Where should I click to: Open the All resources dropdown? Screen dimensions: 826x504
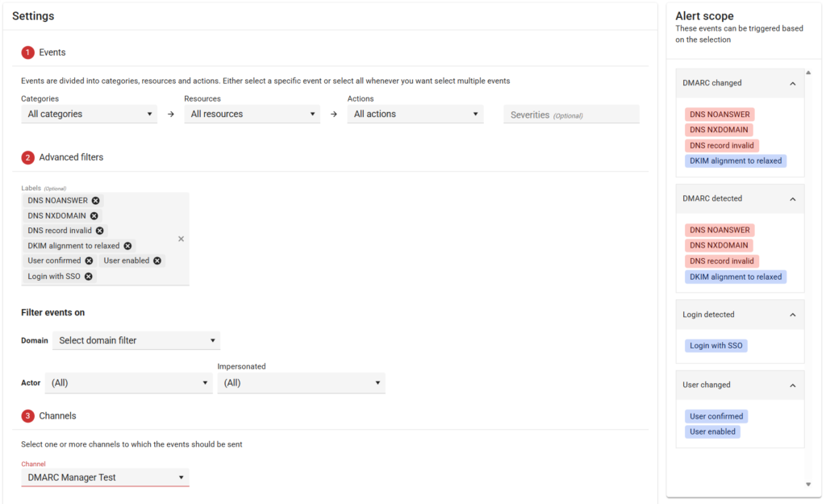tap(252, 115)
